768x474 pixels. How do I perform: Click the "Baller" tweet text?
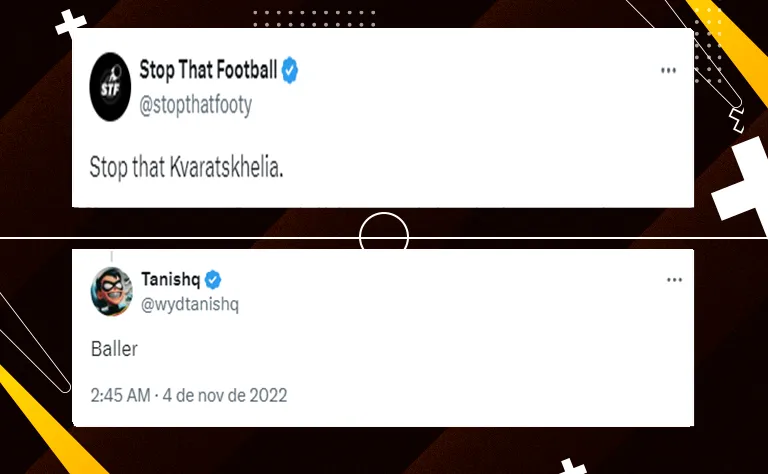111,352
